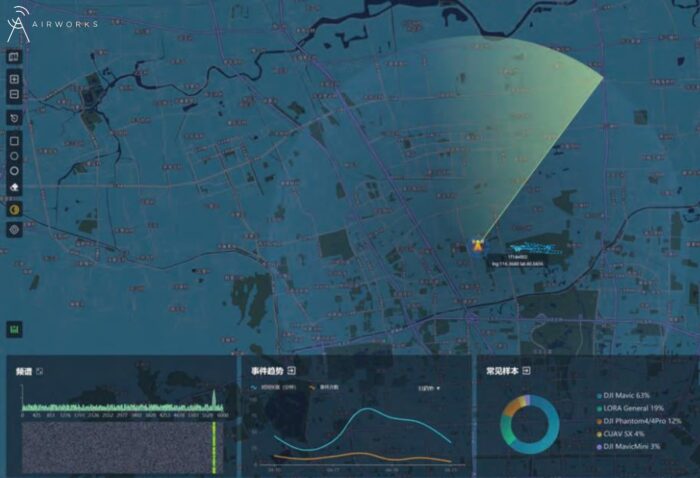
Task: Open the trend chart time range dropdown
Action: (429, 387)
